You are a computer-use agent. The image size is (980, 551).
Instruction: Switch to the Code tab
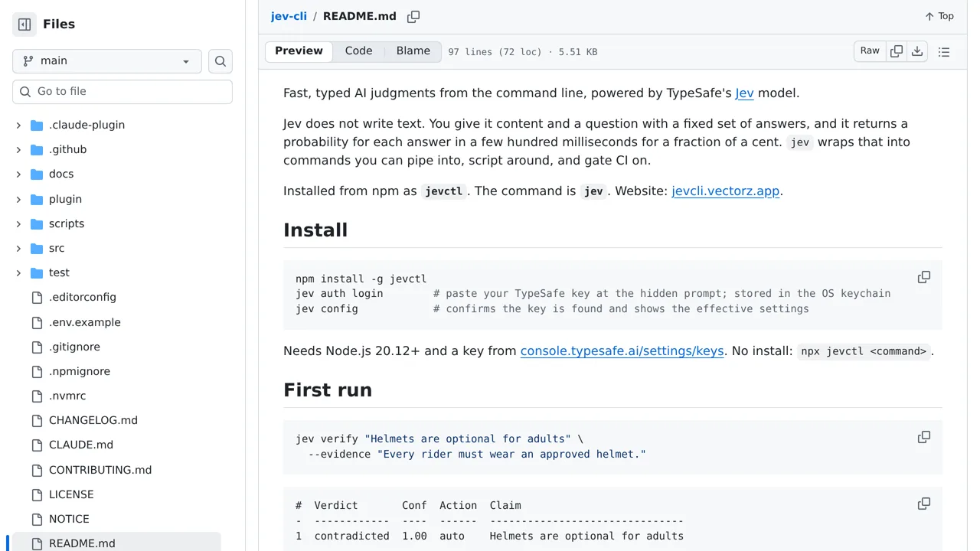click(358, 51)
